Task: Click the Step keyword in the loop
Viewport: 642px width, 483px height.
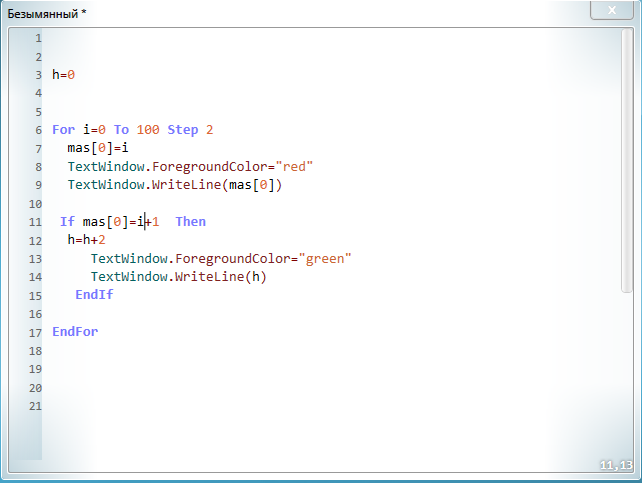Action: click(183, 130)
